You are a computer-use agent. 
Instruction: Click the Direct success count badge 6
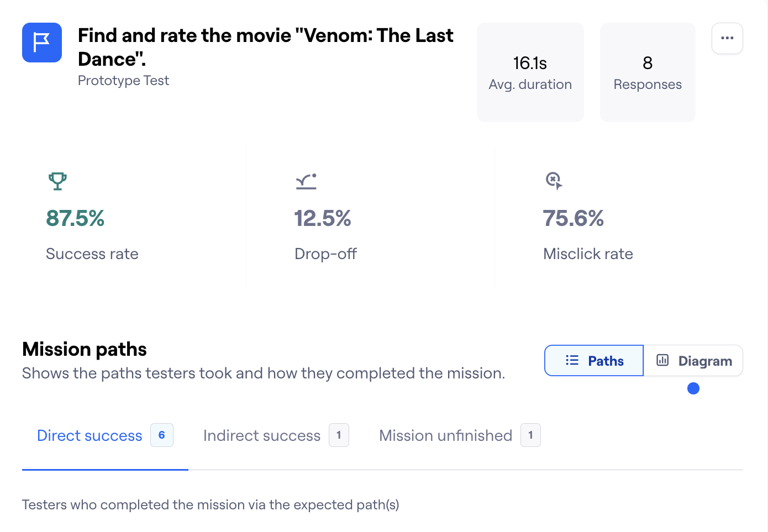[162, 435]
